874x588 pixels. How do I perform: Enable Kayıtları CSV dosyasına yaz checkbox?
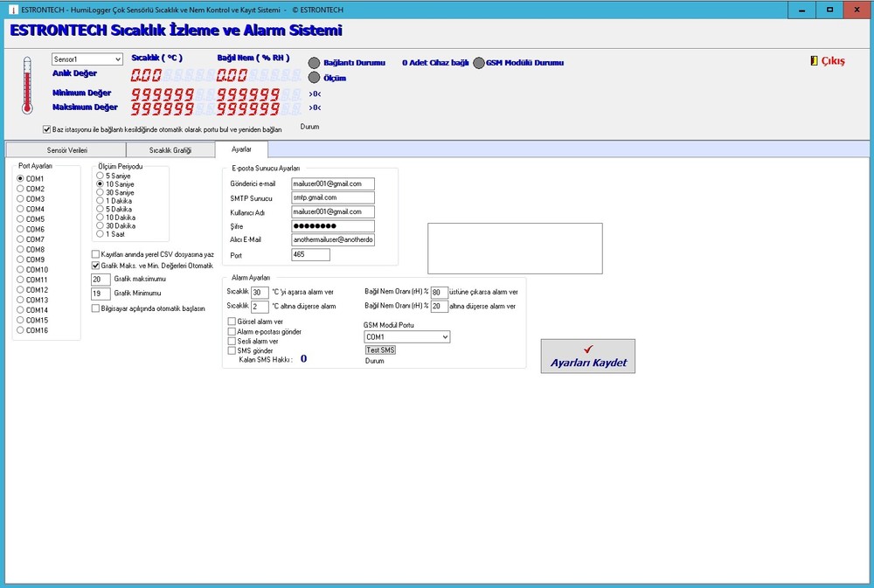coord(96,254)
